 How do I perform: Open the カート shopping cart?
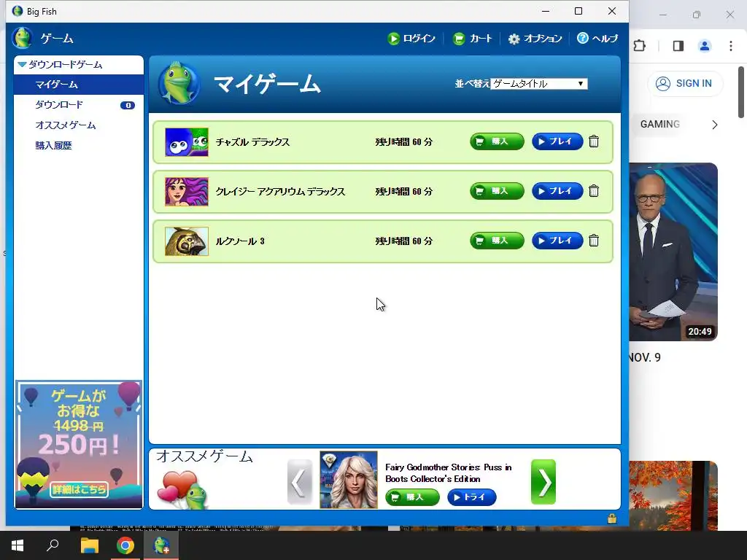[472, 39]
